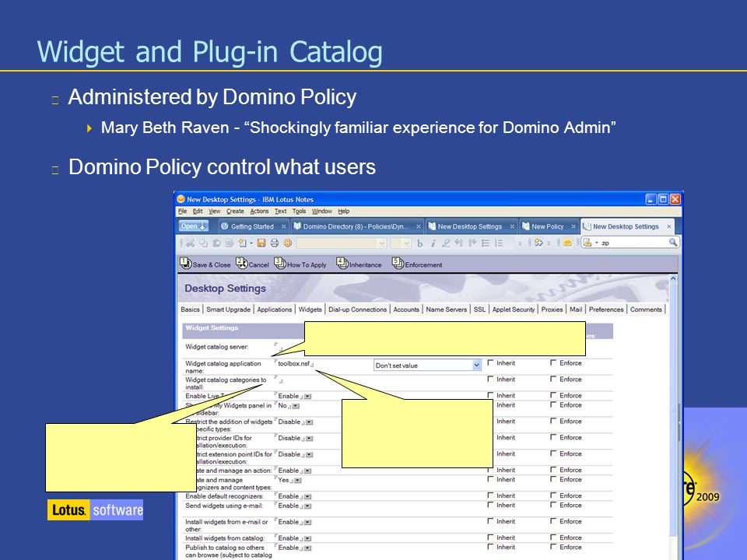747x560 pixels.
Task: Open the Tools menu
Action: [299, 211]
